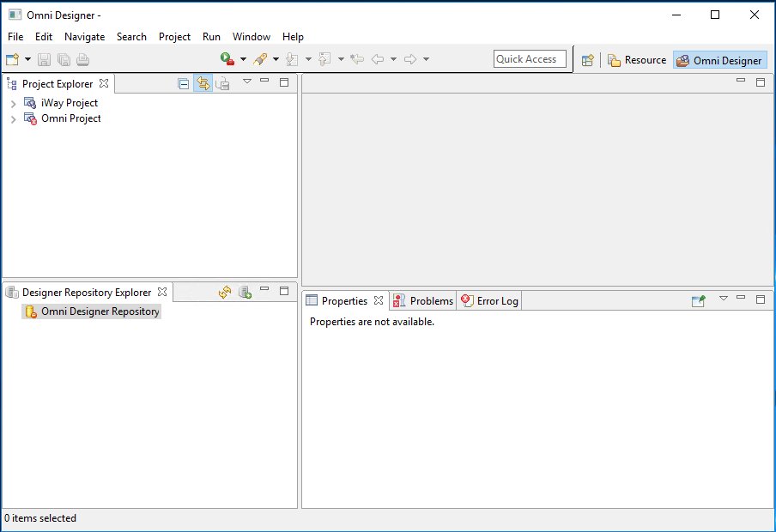The width and height of the screenshot is (776, 532).
Task: Click Collapse All in Project Explorer
Action: tap(184, 83)
